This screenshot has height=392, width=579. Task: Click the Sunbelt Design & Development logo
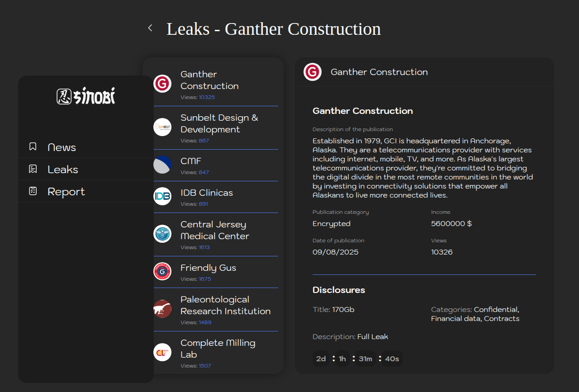pos(162,127)
